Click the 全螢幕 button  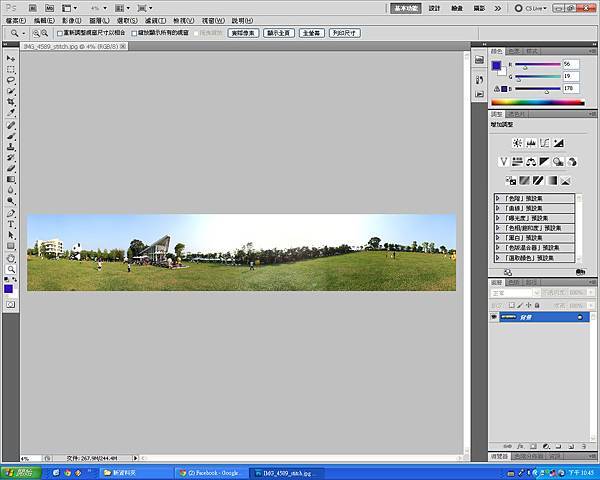tap(312, 33)
